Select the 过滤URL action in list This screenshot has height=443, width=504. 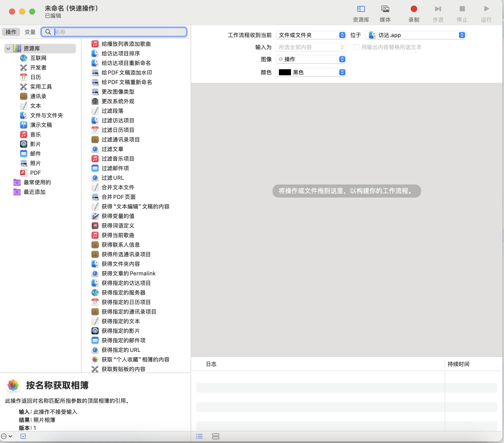[113, 178]
